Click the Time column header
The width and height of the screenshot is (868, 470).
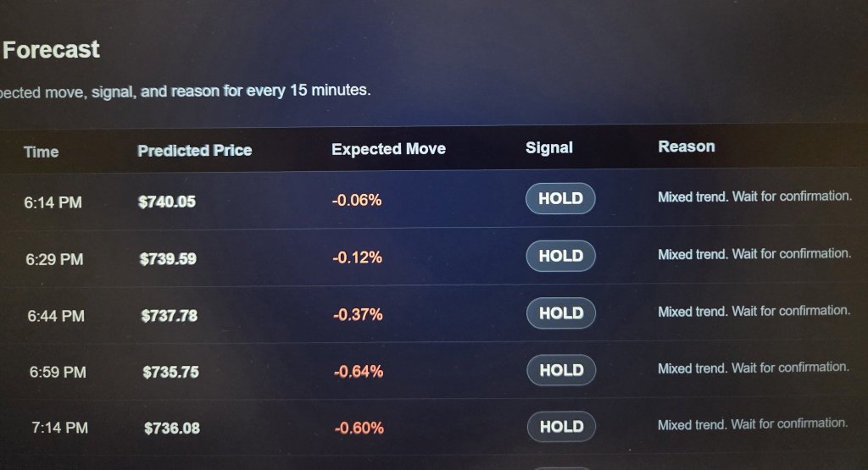click(41, 152)
